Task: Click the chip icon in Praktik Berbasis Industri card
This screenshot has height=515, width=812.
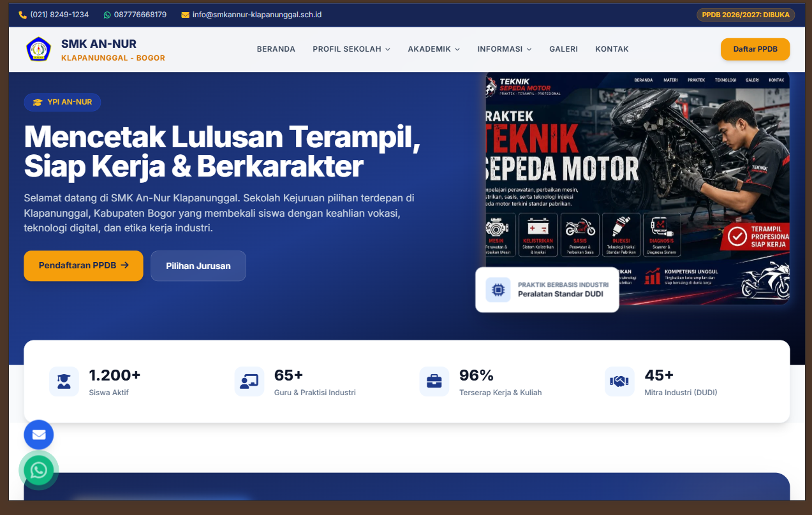Action: pyautogui.click(x=498, y=290)
